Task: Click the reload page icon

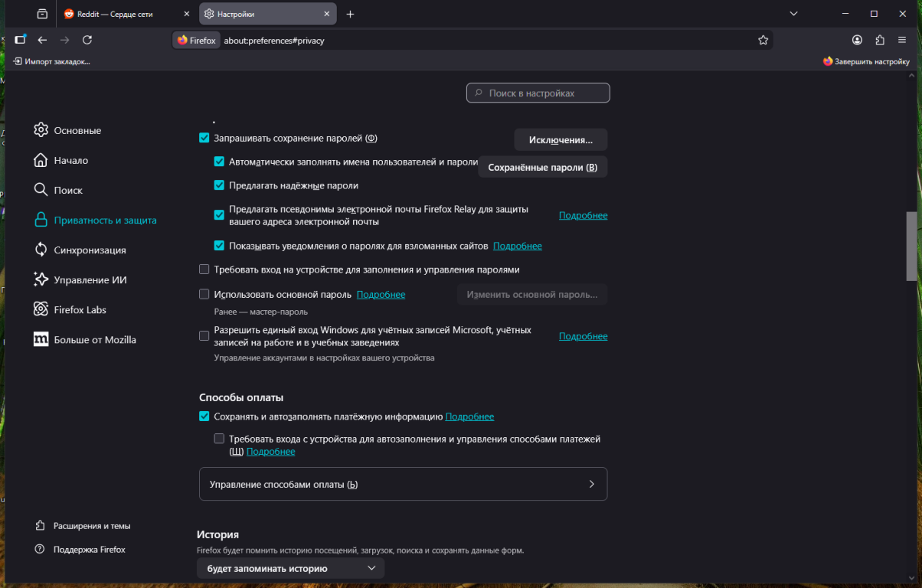Action: click(87, 40)
